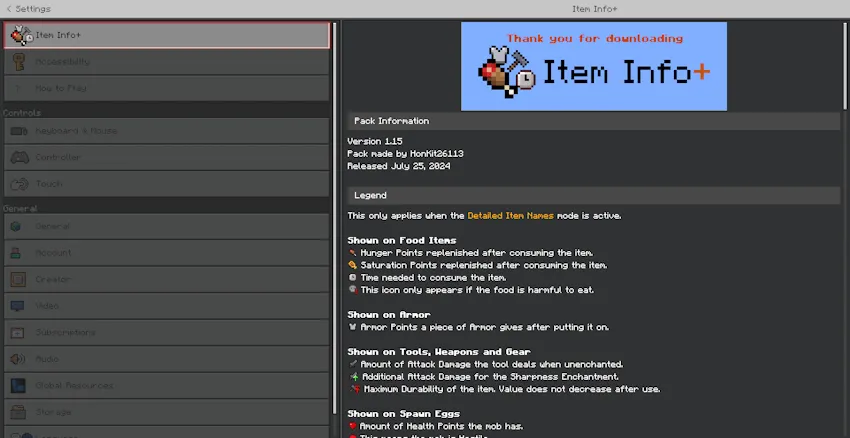The image size is (850, 438).
Task: Click the Sharpness additional damage icon
Action: 354,377
